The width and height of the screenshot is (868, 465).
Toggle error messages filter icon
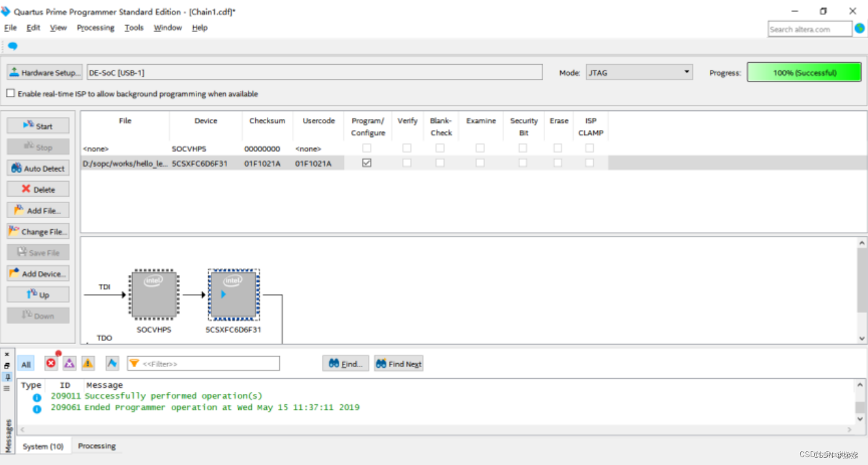point(51,363)
